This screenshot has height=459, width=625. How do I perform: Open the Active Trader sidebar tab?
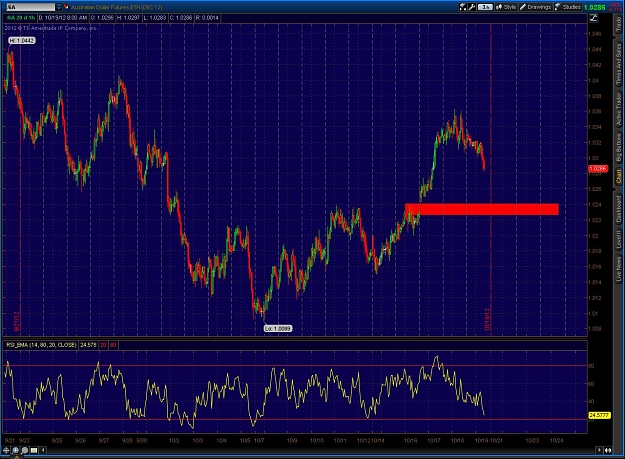pos(618,109)
